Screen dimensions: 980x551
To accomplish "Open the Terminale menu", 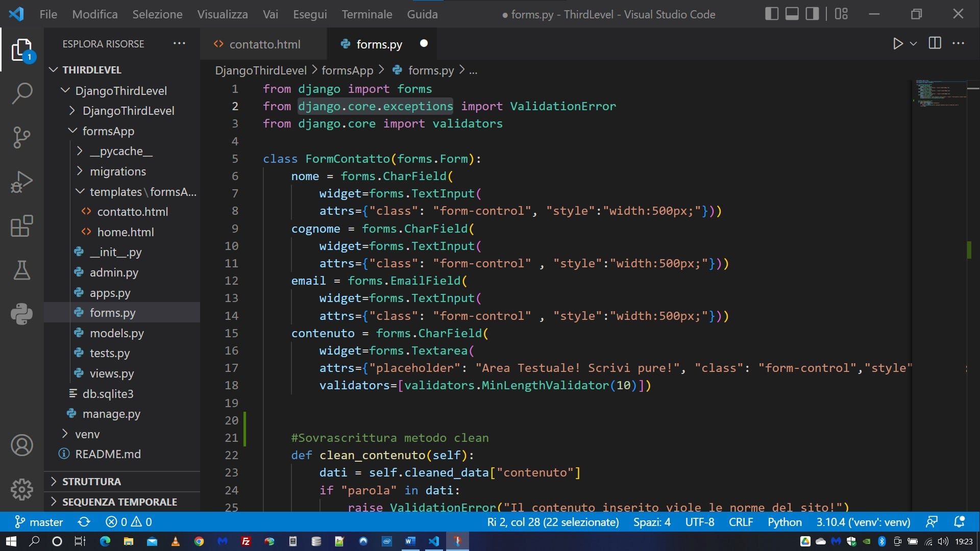I will (367, 14).
